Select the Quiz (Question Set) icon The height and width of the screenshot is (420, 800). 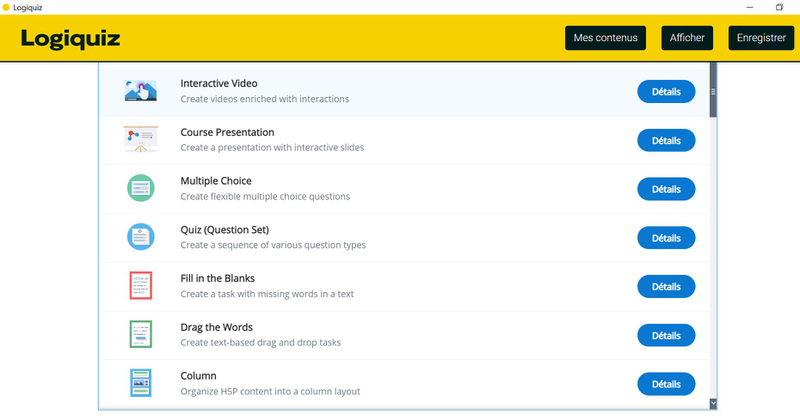click(x=140, y=237)
